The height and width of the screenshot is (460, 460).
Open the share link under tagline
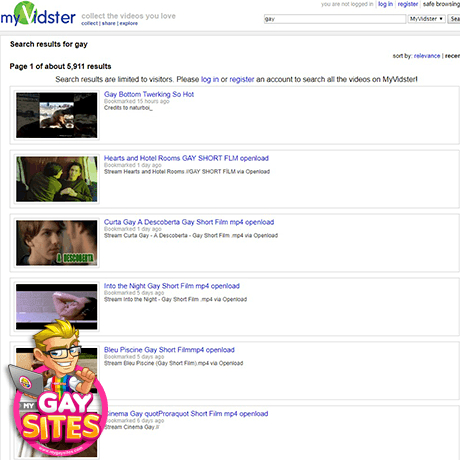[109, 23]
